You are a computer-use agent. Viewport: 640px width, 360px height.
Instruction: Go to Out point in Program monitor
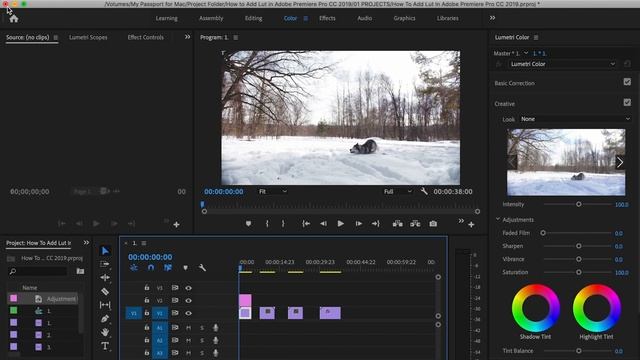pos(376,224)
